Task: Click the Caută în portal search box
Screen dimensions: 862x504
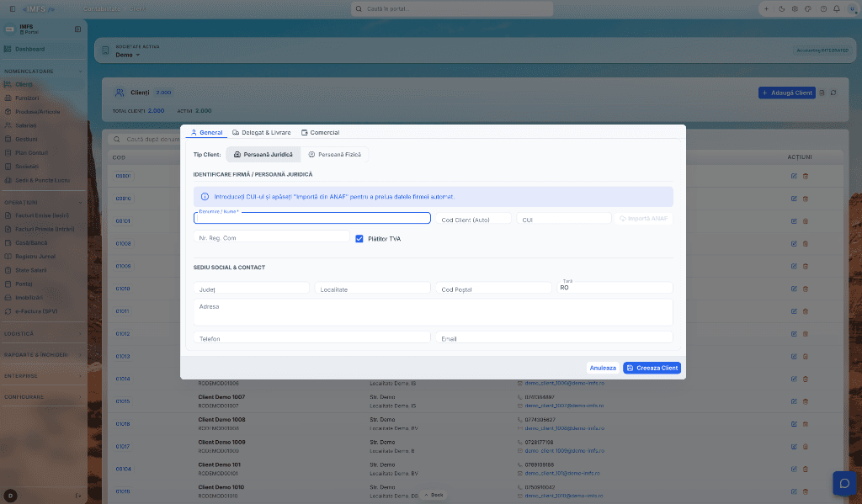Action: pos(452,8)
